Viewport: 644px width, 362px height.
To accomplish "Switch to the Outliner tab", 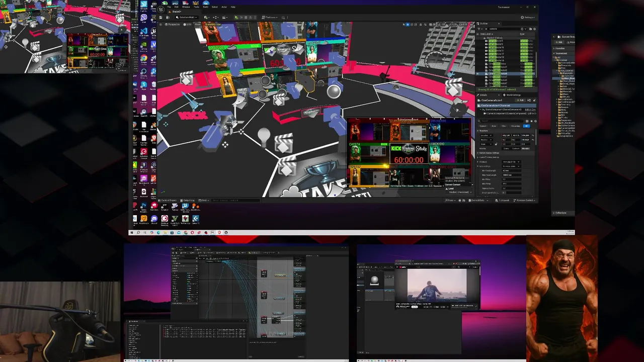I will tap(484, 24).
